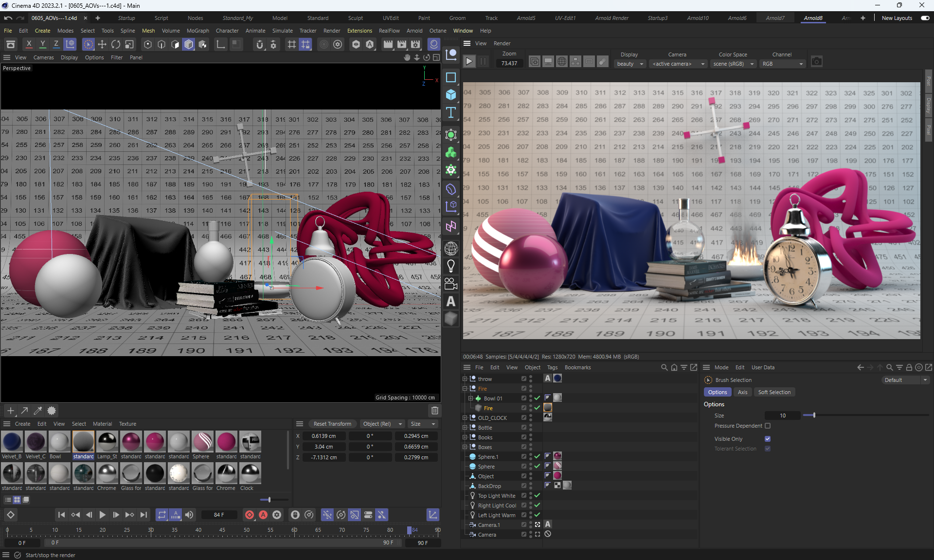The width and height of the screenshot is (934, 560).
Task: Start the Arnold render with the play icon
Action: [x=469, y=62]
